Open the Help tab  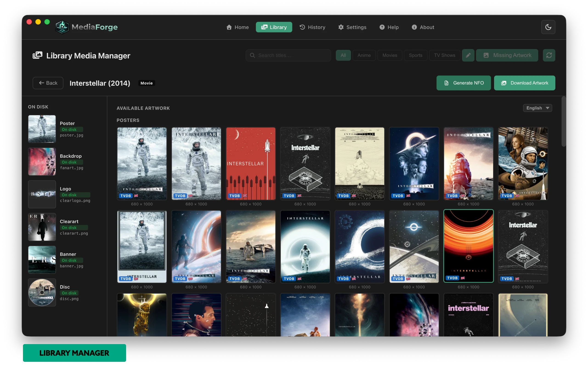pyautogui.click(x=389, y=27)
